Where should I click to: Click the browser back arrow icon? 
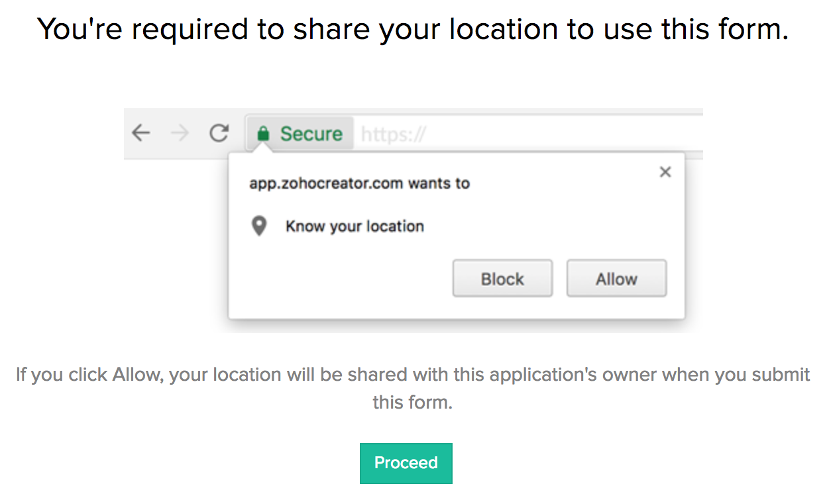[x=140, y=134]
